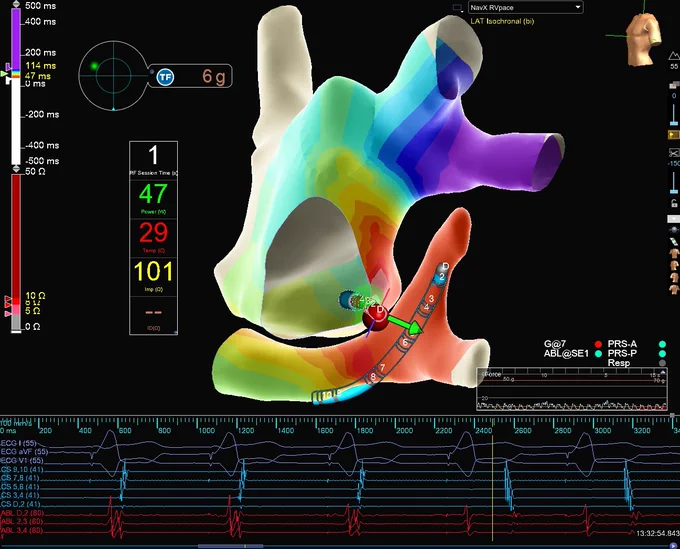This screenshot has width=680, height=549.
Task: Click the green tilted card view icon
Action: [x=674, y=242]
